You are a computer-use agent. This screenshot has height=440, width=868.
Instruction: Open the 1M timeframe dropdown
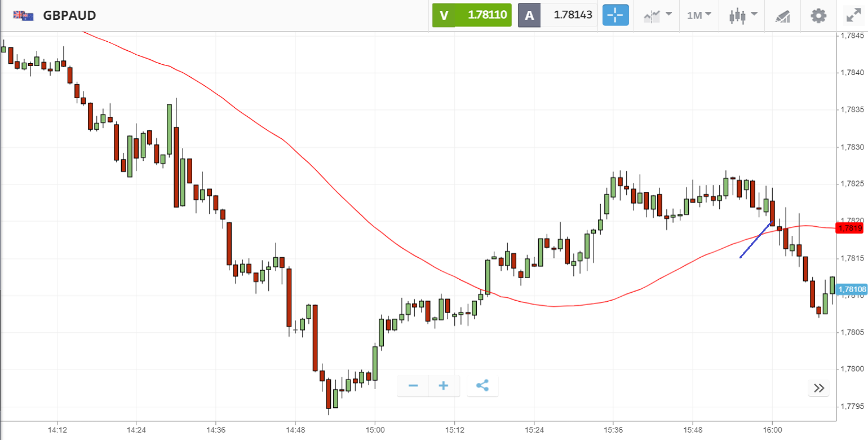699,15
